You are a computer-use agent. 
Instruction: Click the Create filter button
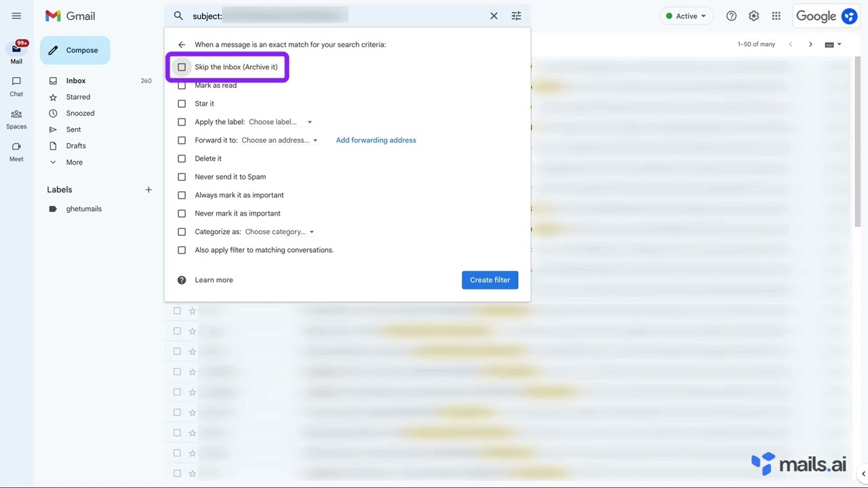click(x=490, y=279)
